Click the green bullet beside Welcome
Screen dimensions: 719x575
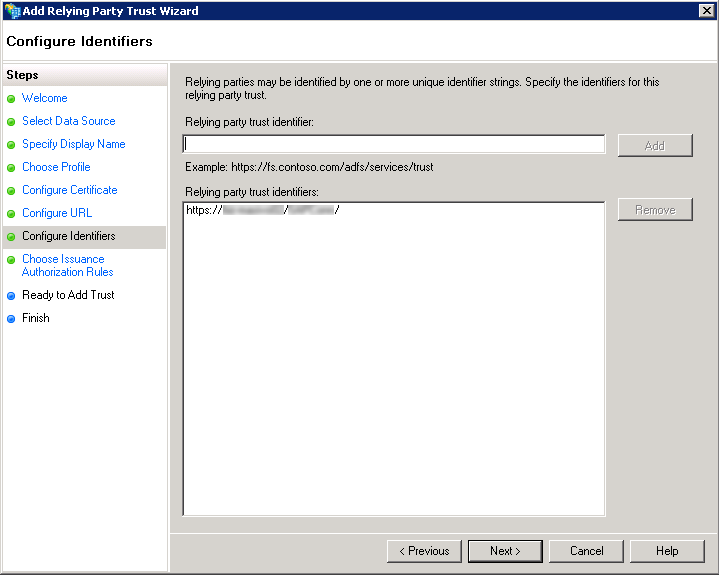tap(11, 99)
